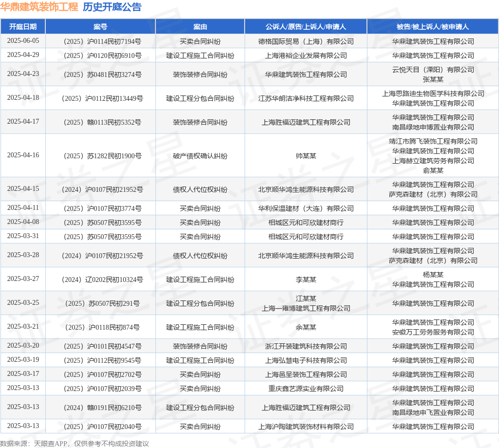Click plaintiff 华利保温建材(大连)有限公司
The height and width of the screenshot is (448, 499).
pos(306,208)
